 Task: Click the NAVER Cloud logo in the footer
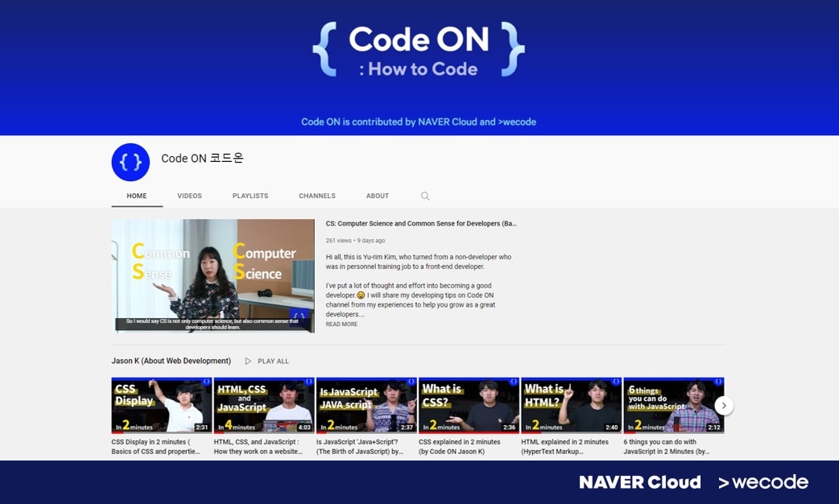click(x=639, y=482)
